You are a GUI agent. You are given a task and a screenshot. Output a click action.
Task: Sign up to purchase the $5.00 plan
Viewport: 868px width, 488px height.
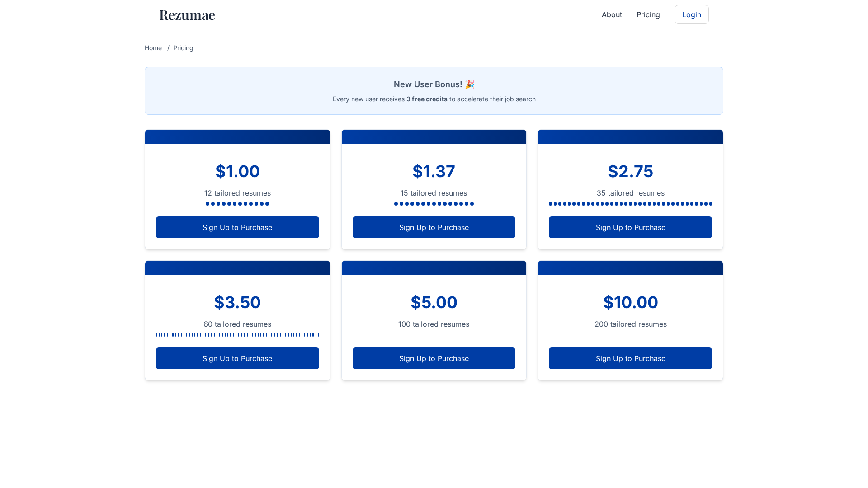click(x=434, y=358)
